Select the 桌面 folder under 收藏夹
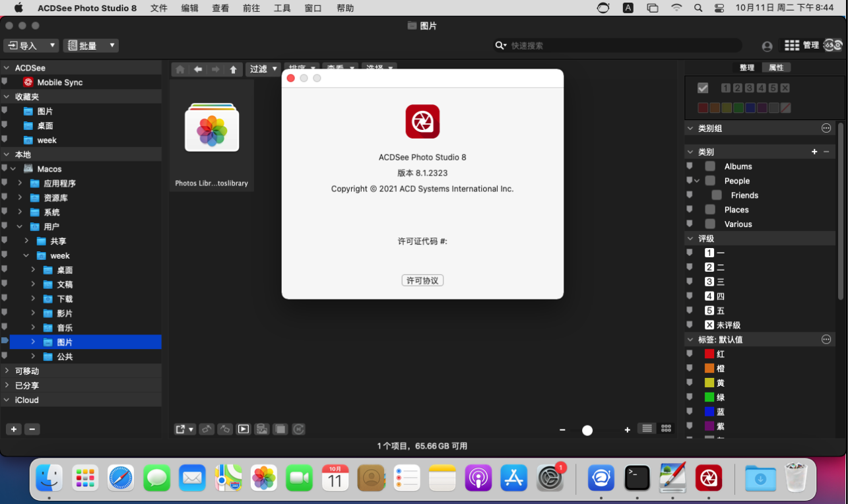The height and width of the screenshot is (504, 848). [46, 126]
